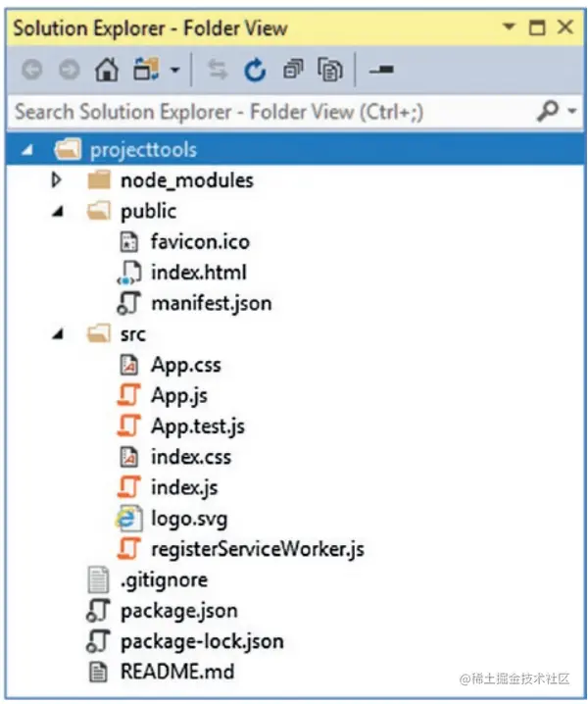Collapse the public folder

coord(58,211)
